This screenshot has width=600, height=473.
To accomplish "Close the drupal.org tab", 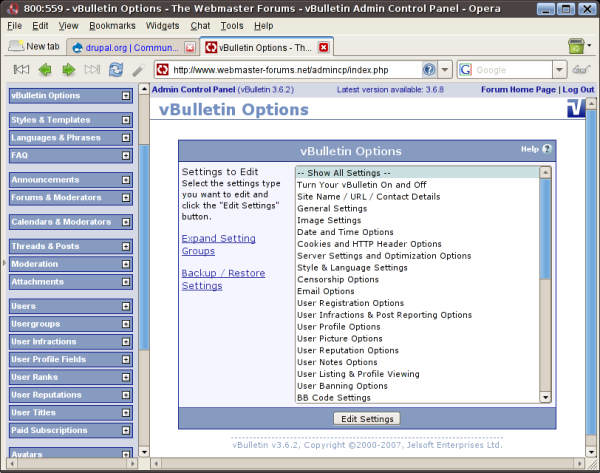I will pos(190,47).
